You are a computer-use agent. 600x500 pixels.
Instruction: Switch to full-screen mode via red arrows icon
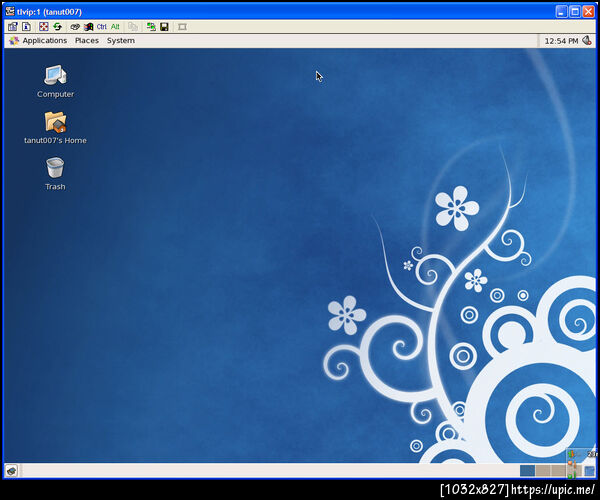(x=44, y=27)
